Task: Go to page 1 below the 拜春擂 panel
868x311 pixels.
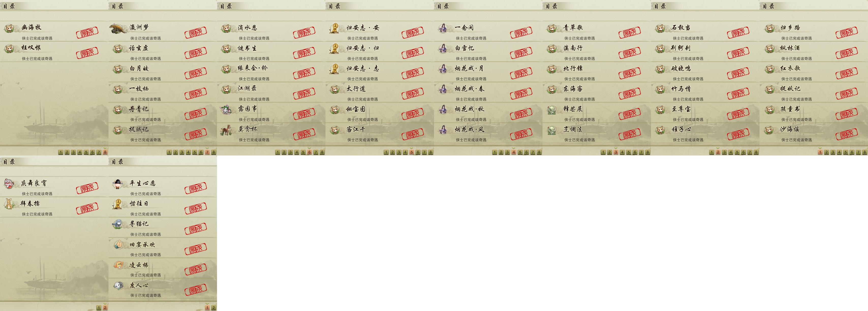Action: tap(99, 308)
